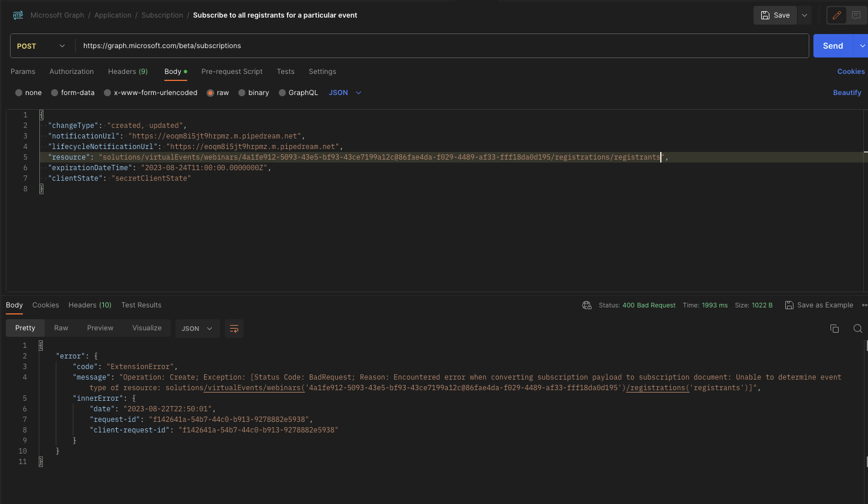Open the request Headers (9) tab
The width and height of the screenshot is (868, 504).
128,72
